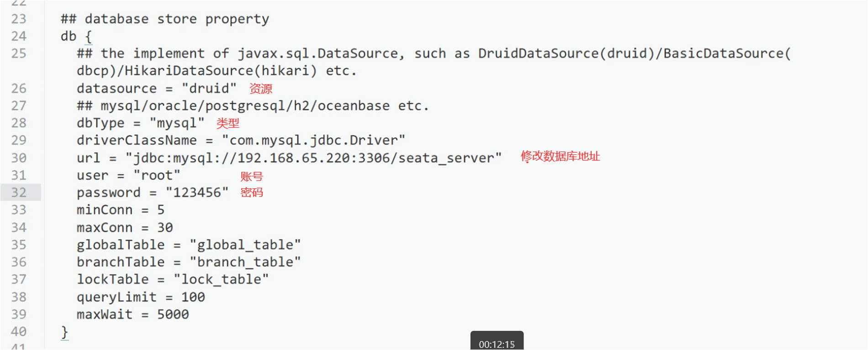The height and width of the screenshot is (350, 868).
Task: Click the "root" user value
Action: (157, 175)
